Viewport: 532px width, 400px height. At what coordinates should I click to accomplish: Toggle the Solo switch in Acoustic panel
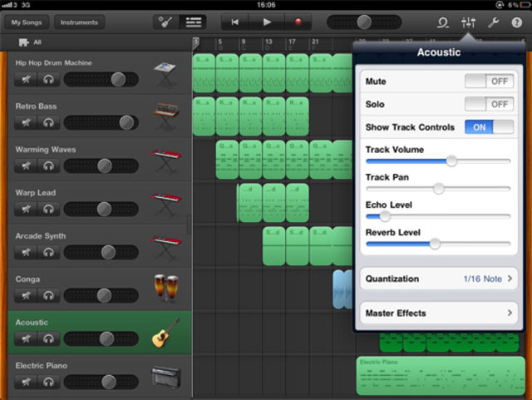coord(489,104)
